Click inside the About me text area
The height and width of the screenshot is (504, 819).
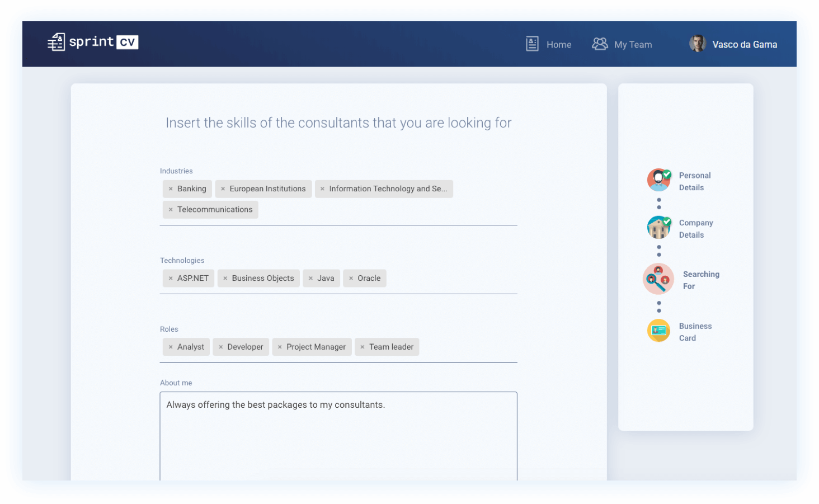[338, 436]
